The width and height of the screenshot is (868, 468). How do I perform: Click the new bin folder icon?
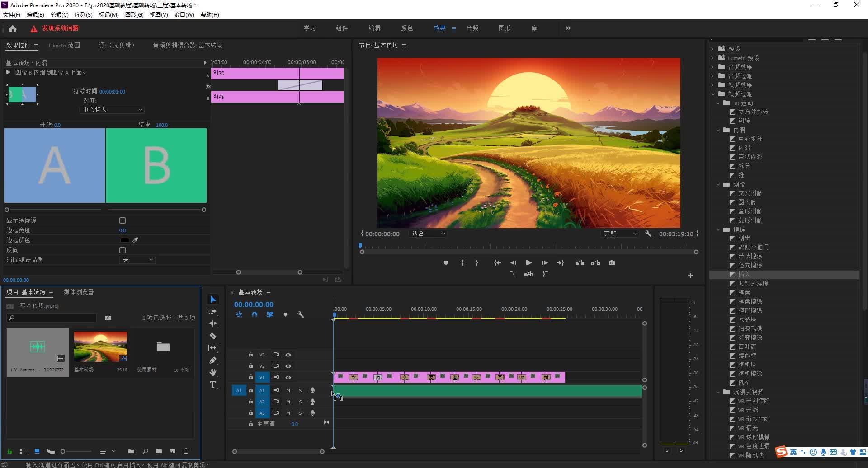tap(159, 451)
